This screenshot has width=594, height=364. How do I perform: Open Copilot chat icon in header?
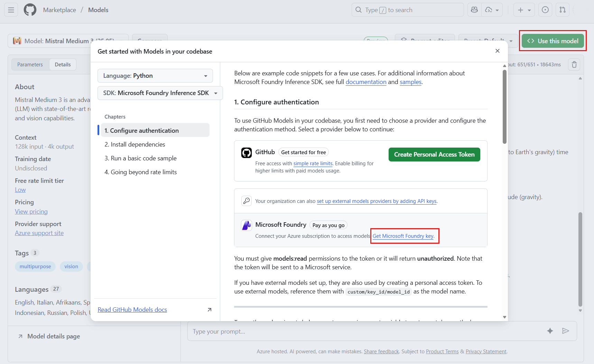pos(474,10)
